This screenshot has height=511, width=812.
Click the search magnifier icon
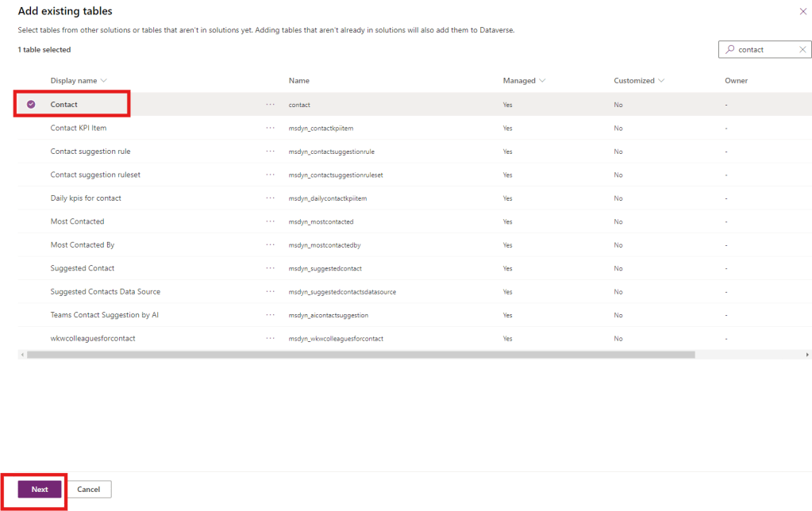[729, 49]
